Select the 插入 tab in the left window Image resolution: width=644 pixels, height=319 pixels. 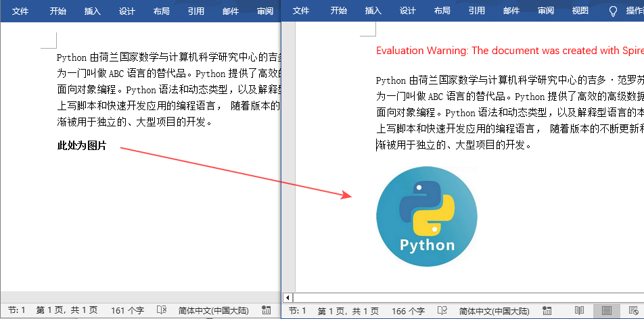pyautogui.click(x=93, y=11)
